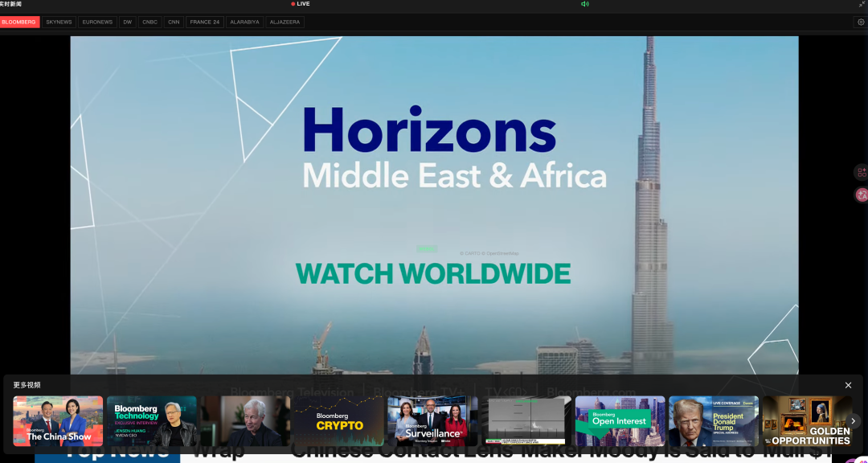
Task: Click the pink translate side icon
Action: coord(862,195)
